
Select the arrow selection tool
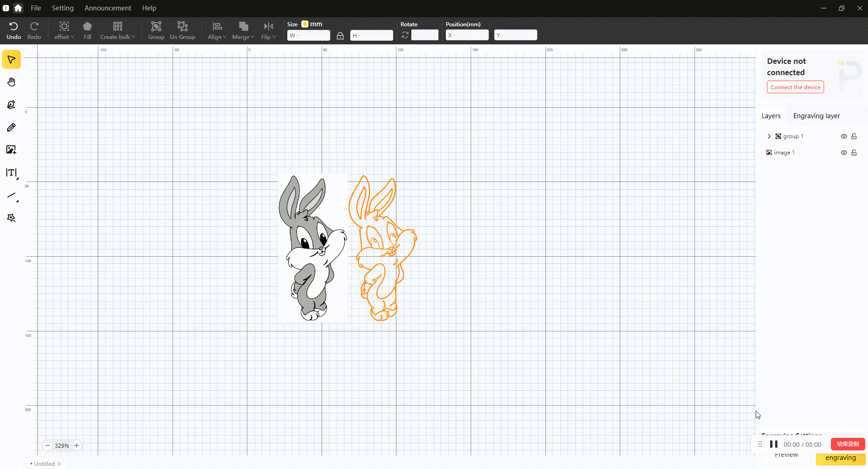point(11,59)
